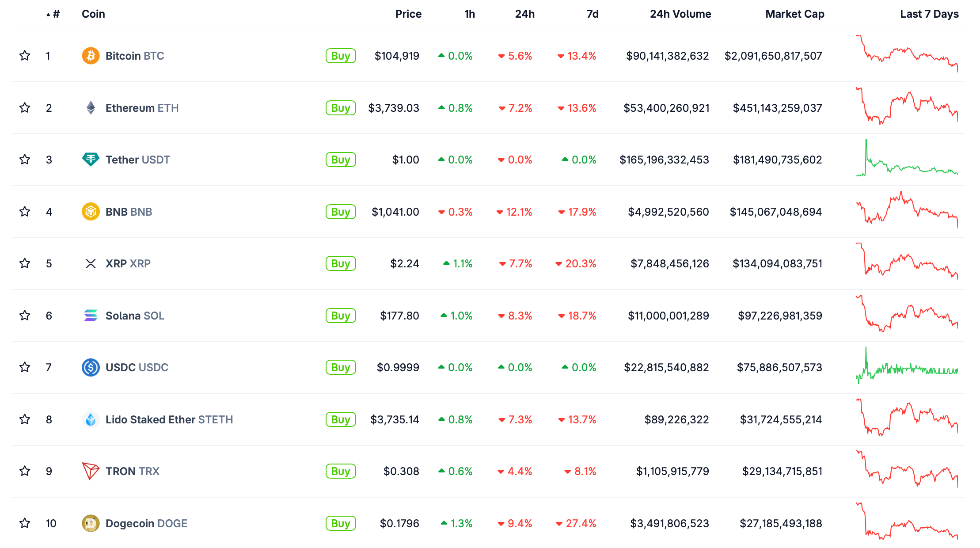Open the Lido Staked Ether coin link
980x548 pixels.
pos(169,419)
